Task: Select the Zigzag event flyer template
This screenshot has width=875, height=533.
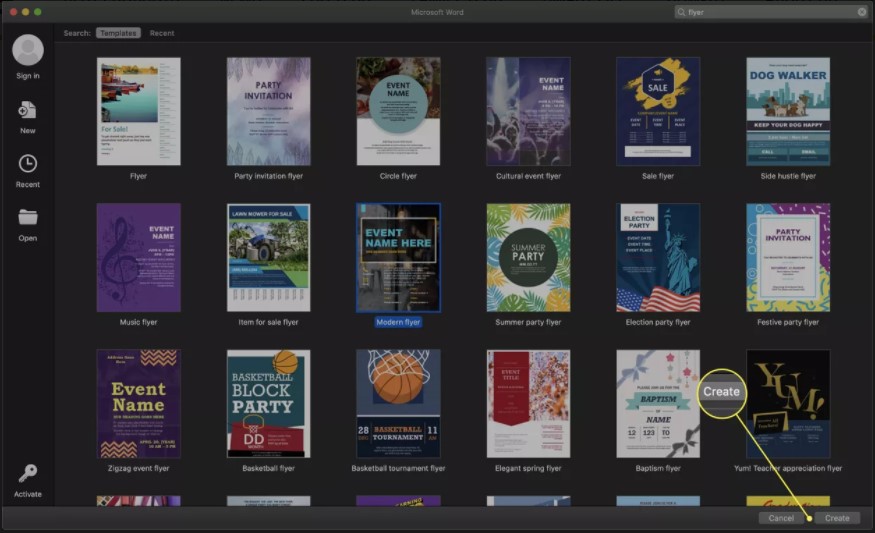Action: pos(138,403)
